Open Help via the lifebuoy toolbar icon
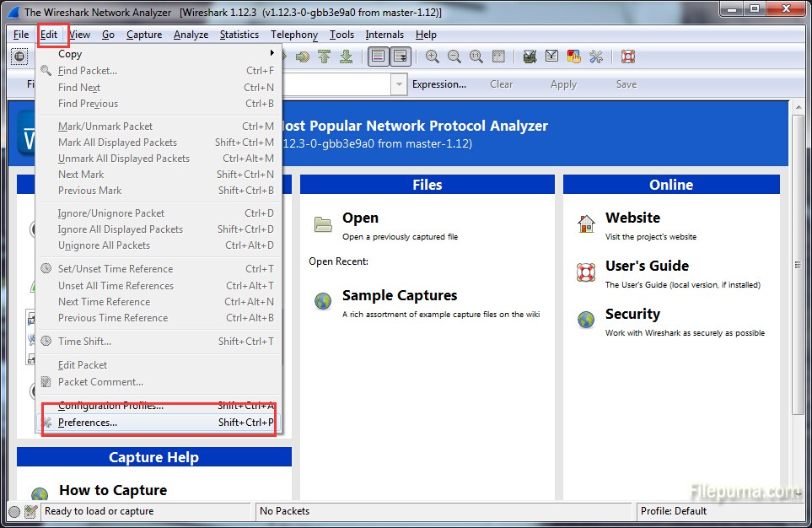 (627, 57)
